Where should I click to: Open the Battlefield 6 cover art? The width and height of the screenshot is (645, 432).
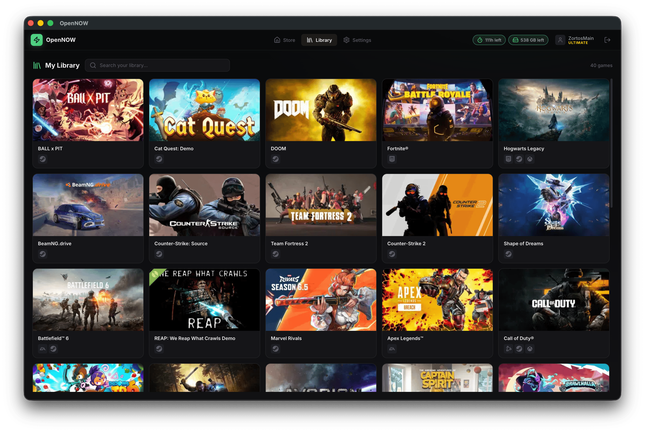coord(88,300)
